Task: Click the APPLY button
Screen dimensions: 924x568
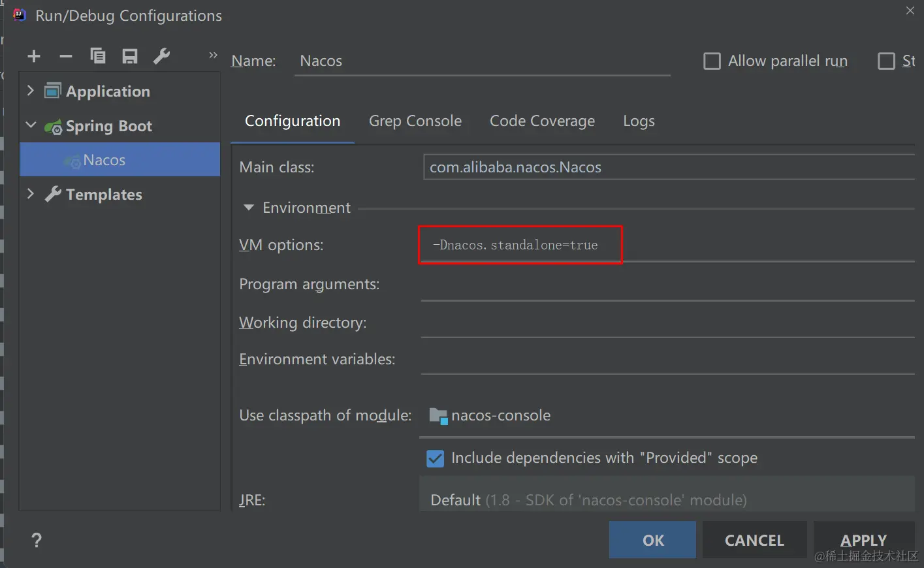Action: pyautogui.click(x=863, y=540)
